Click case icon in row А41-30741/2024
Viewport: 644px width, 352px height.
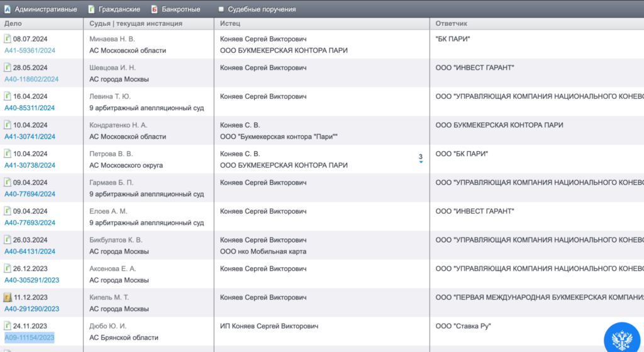pos(8,125)
